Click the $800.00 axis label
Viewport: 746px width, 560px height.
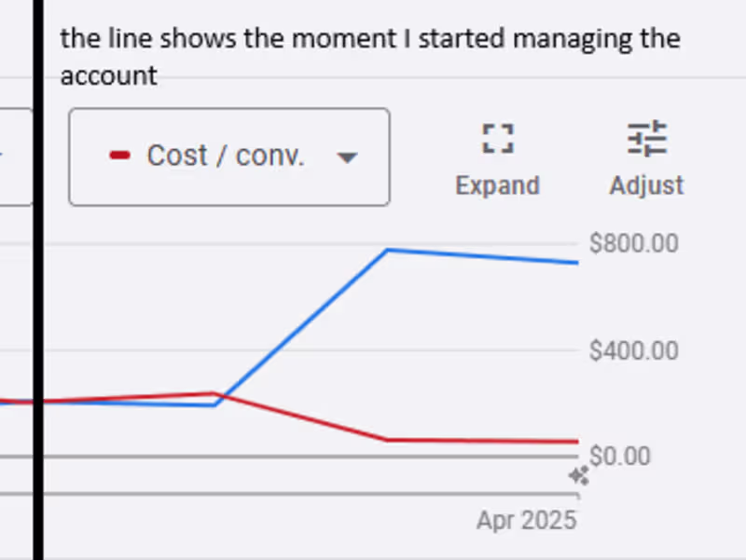coord(633,244)
